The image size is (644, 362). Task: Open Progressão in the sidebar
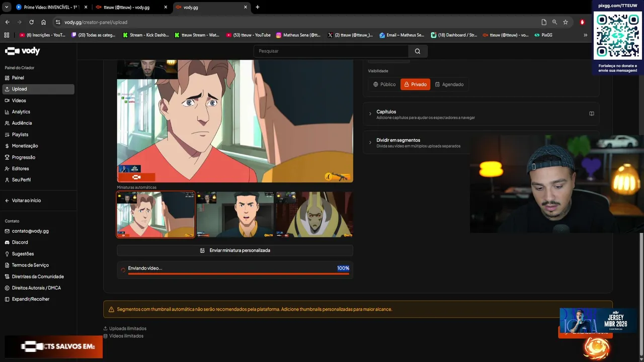(38, 157)
